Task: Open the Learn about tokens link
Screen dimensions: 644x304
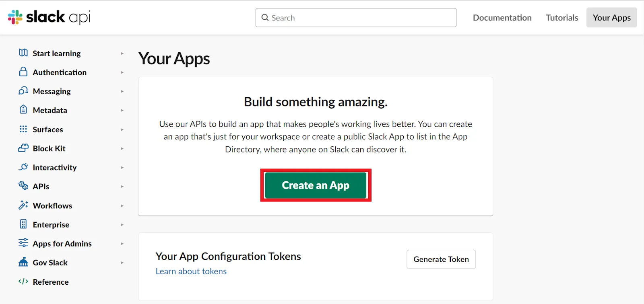Action: tap(191, 271)
